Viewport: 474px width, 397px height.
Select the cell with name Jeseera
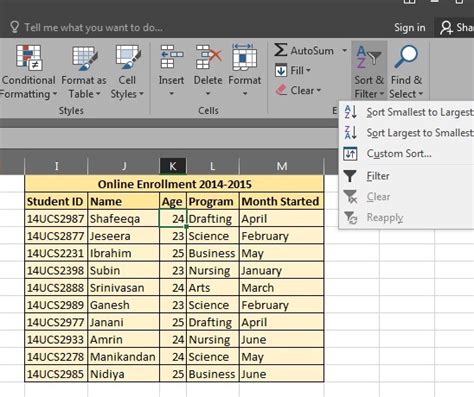(x=124, y=236)
